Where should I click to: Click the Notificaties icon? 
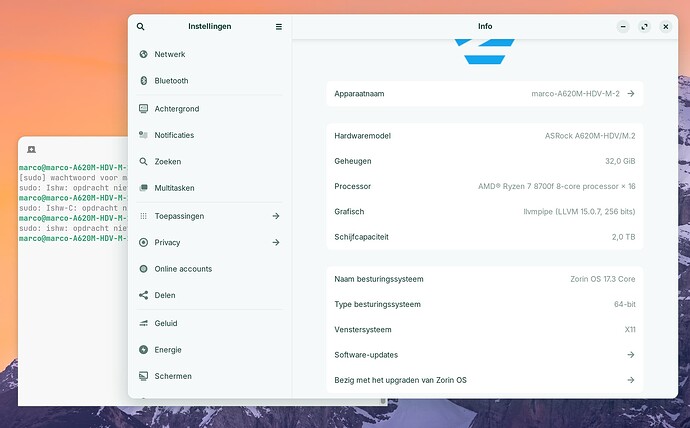pyautogui.click(x=143, y=135)
